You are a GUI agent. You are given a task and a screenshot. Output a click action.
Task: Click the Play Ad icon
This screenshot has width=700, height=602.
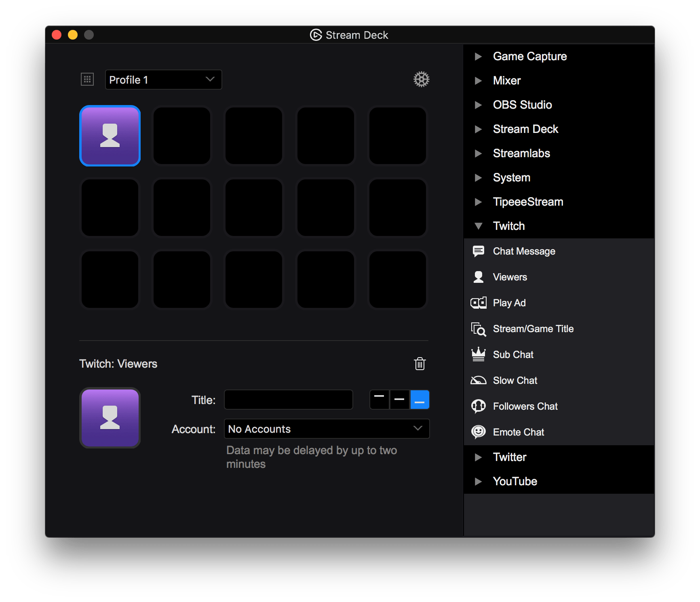click(x=479, y=303)
